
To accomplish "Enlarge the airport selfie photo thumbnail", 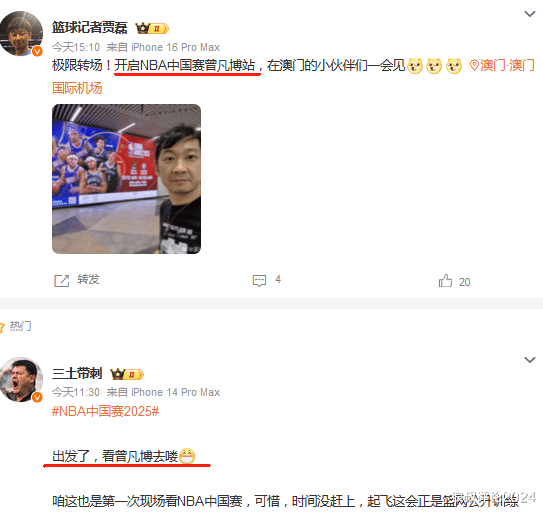I will pos(126,179).
